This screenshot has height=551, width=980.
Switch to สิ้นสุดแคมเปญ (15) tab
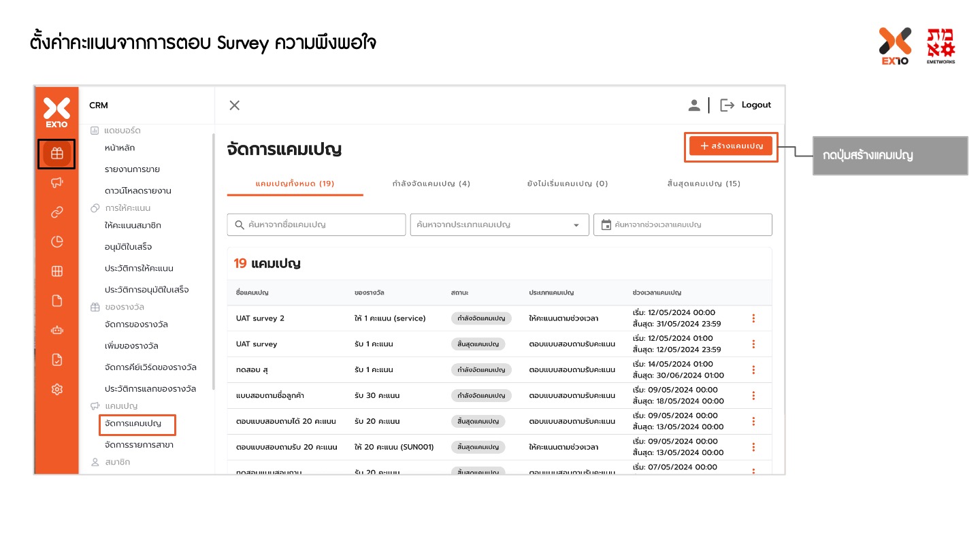[704, 184]
